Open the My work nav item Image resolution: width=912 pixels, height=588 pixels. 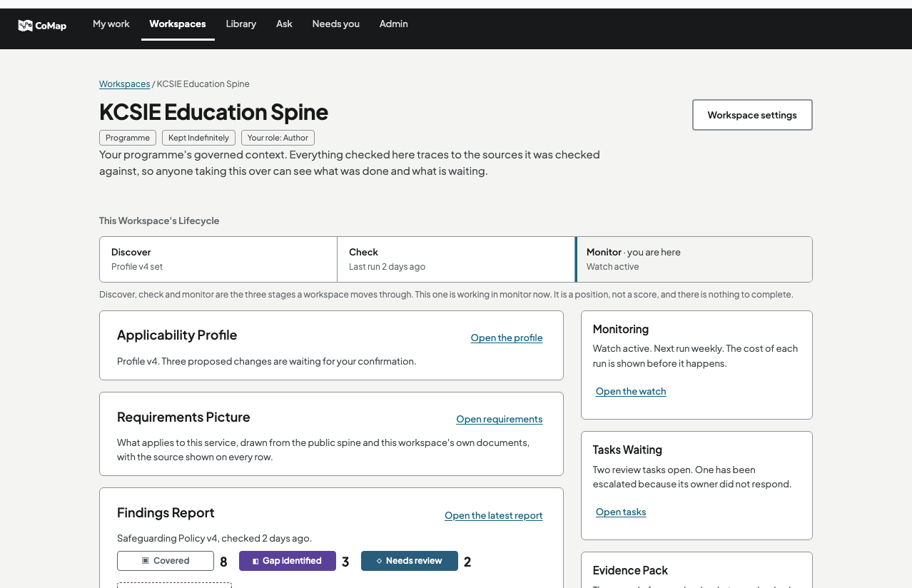(x=111, y=24)
